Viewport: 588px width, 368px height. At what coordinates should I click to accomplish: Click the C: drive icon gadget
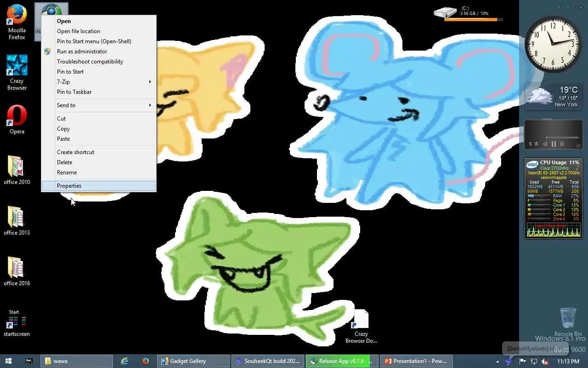pyautogui.click(x=445, y=12)
